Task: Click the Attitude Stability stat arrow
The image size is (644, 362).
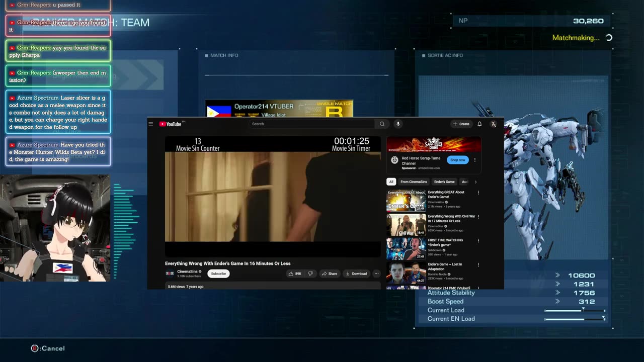Action: tap(557, 293)
